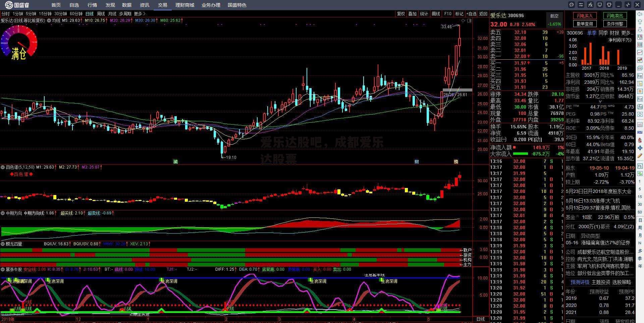This screenshot has height=323, width=644.
Task: Click the 条件预警 condition alert button
Action: pyautogui.click(x=615, y=24)
